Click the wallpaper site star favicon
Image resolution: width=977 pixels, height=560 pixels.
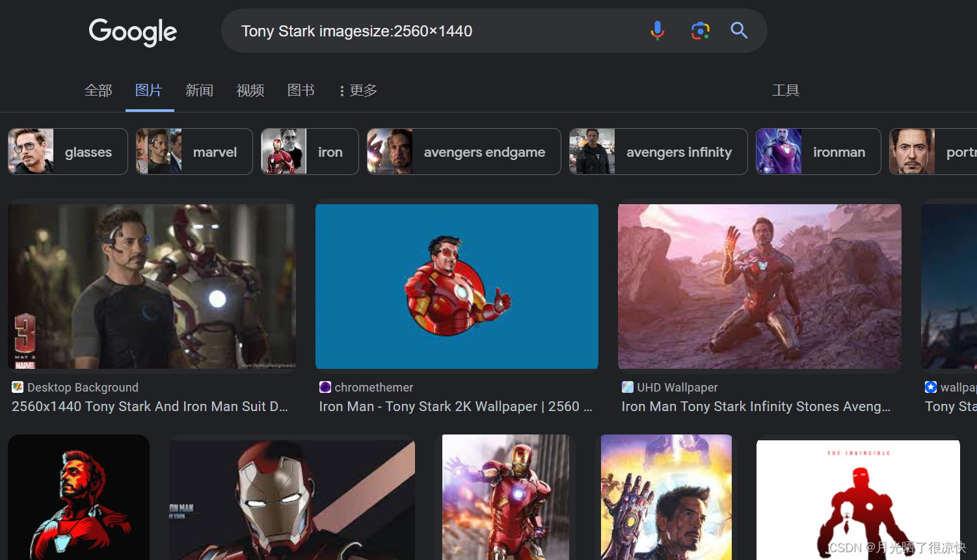click(x=931, y=387)
